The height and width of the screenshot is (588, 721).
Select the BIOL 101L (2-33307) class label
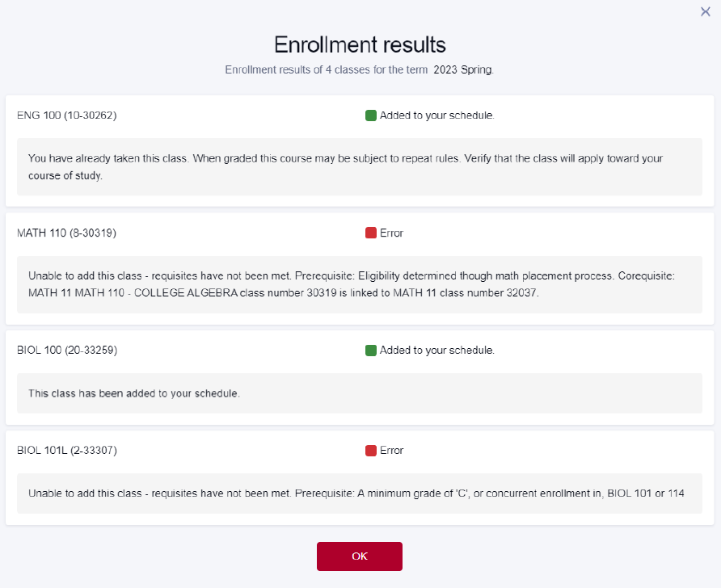67,450
